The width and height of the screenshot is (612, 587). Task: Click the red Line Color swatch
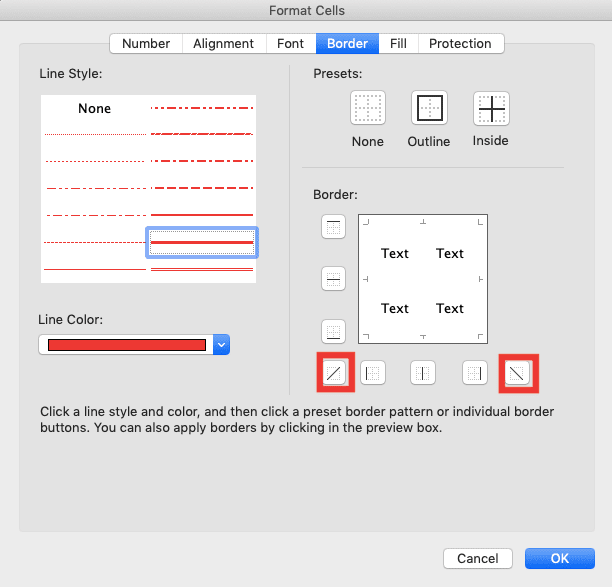(x=127, y=345)
